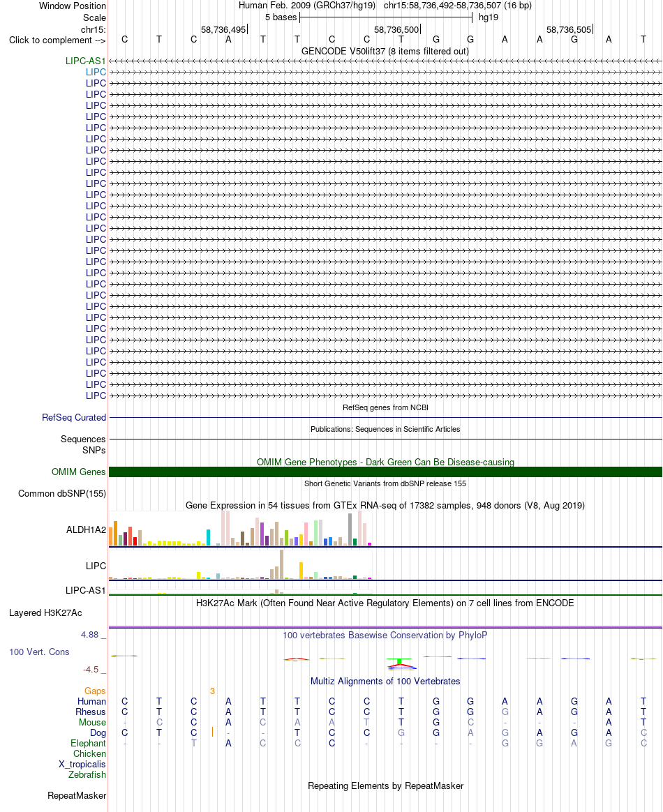Click the green LIPC-AS1 gene label
This screenshot has height=812, width=663.
tap(85, 61)
